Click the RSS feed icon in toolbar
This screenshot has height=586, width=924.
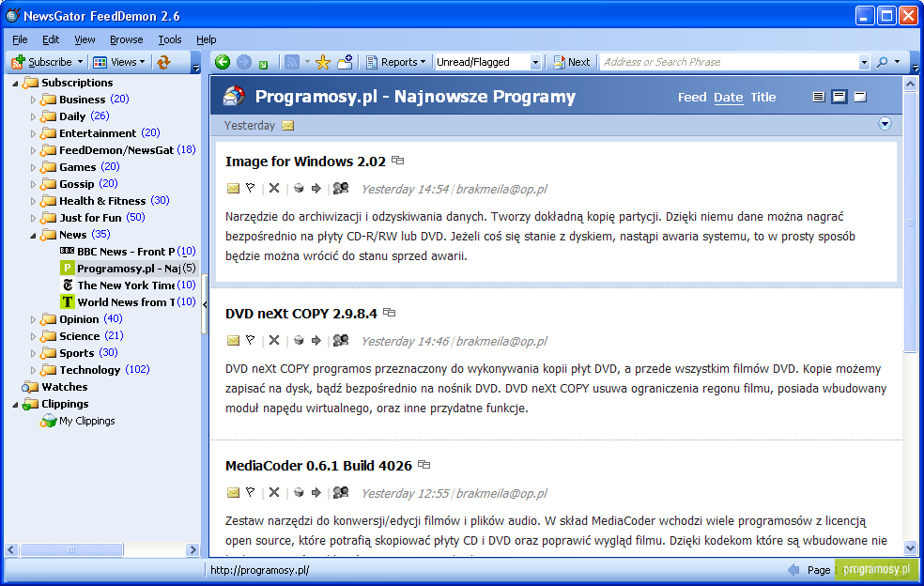tap(292, 62)
